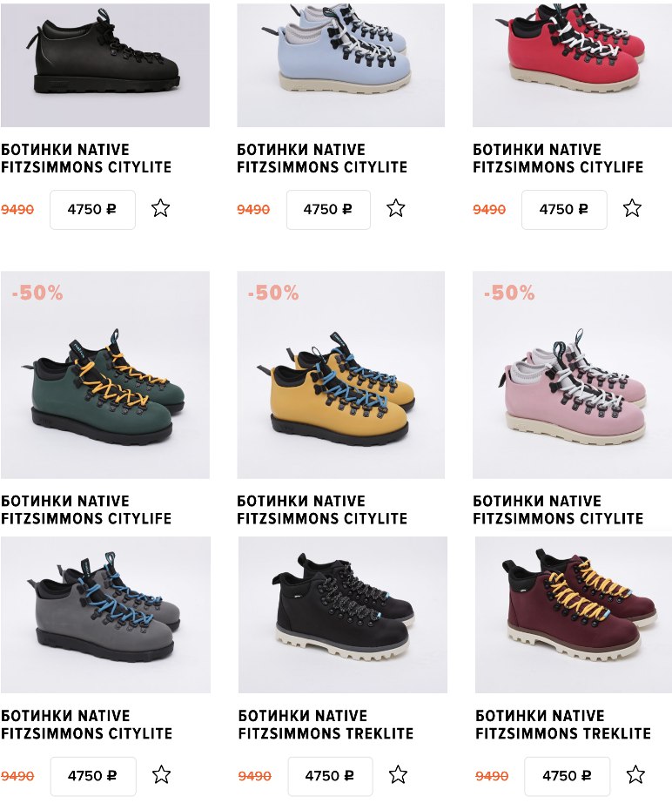Click 4750 ₽ price under black Citylite boots
Viewport: 672px width, 803px height.
click(92, 209)
